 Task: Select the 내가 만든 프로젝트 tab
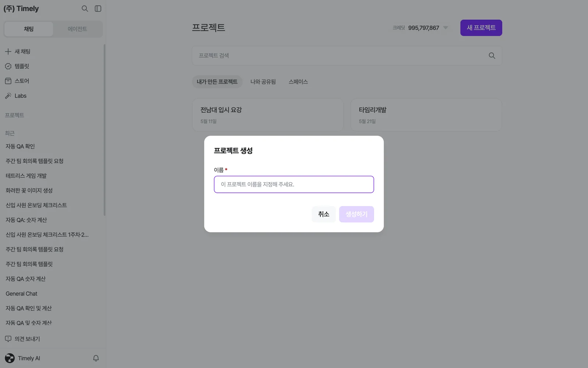217,82
